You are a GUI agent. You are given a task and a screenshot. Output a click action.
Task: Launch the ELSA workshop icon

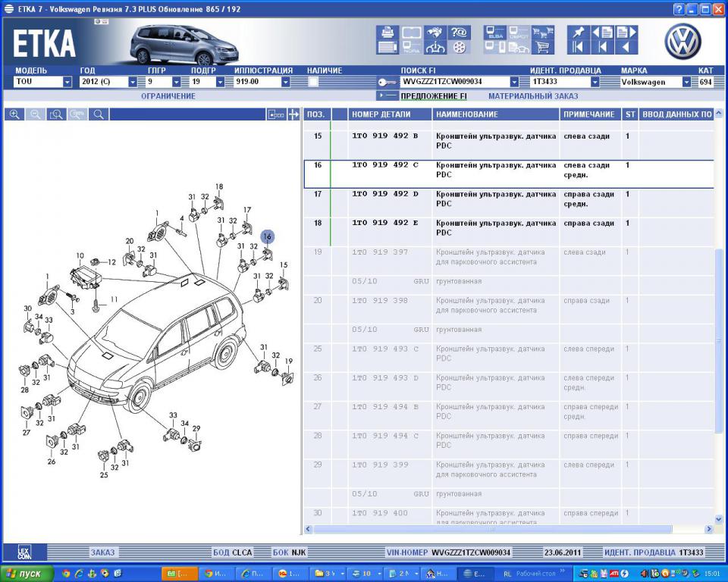tap(495, 33)
